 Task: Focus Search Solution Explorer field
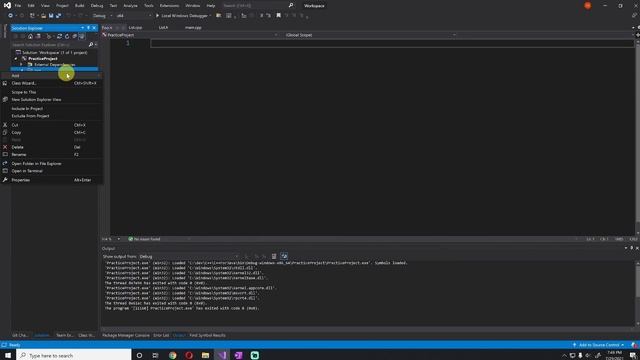click(49, 44)
